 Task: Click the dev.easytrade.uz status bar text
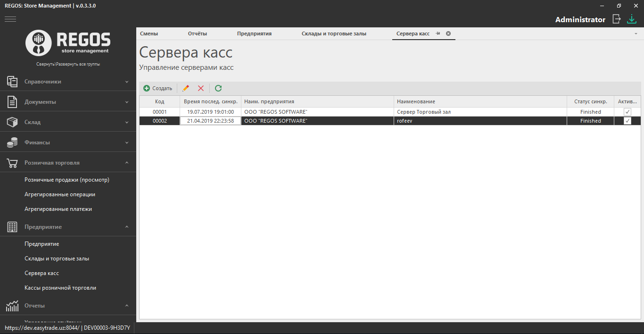pos(67,327)
